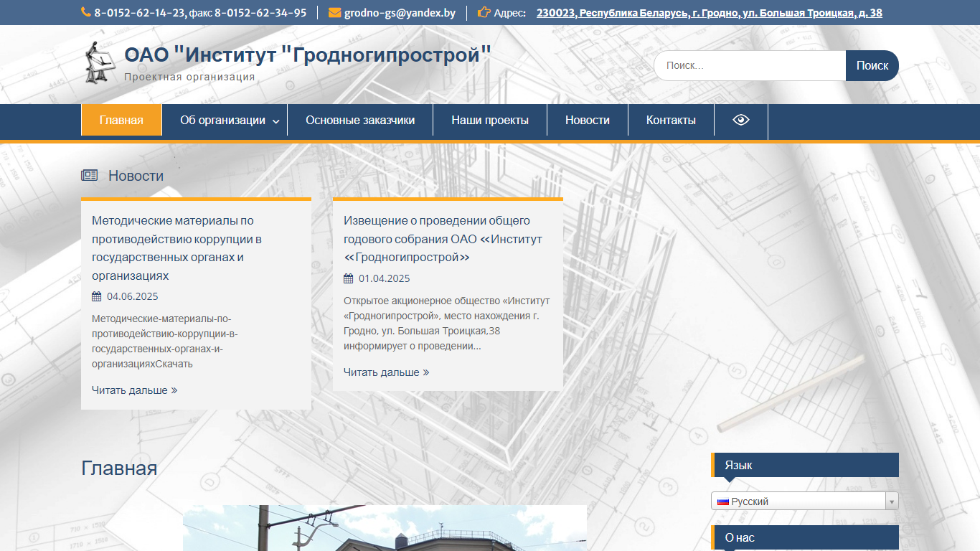Click the envelope email icon

pos(334,12)
